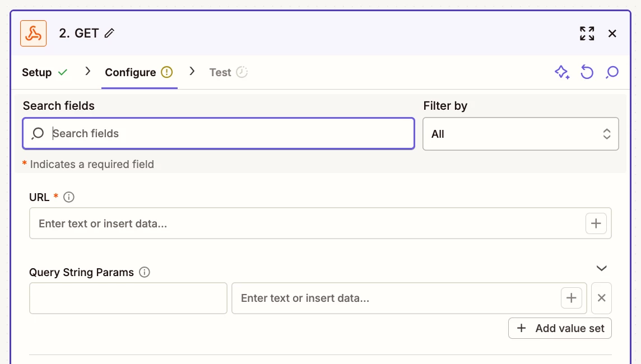Click the Query String Params info icon
641x364 pixels.
pos(145,273)
